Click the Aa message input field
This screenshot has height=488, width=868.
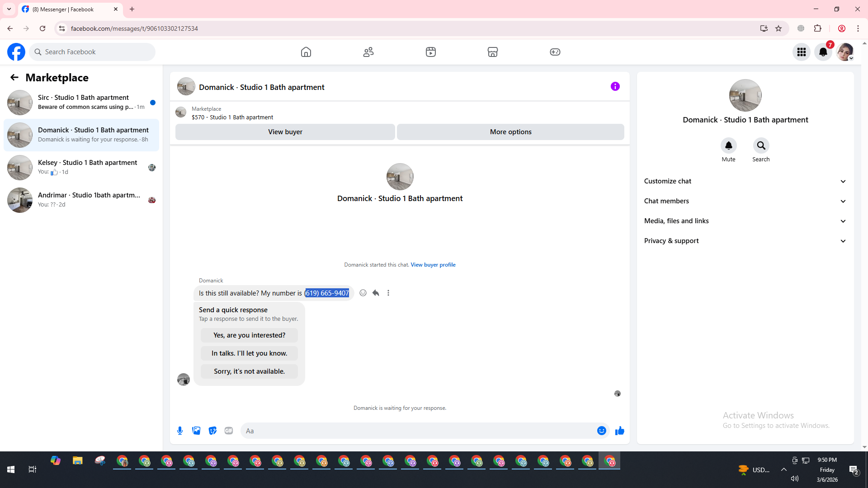tap(416, 431)
